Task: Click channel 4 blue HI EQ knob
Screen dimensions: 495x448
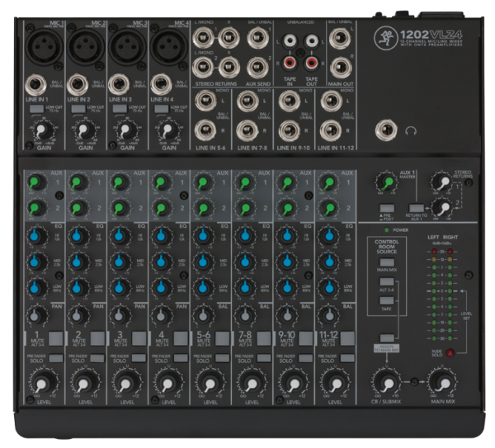Action: (x=160, y=237)
